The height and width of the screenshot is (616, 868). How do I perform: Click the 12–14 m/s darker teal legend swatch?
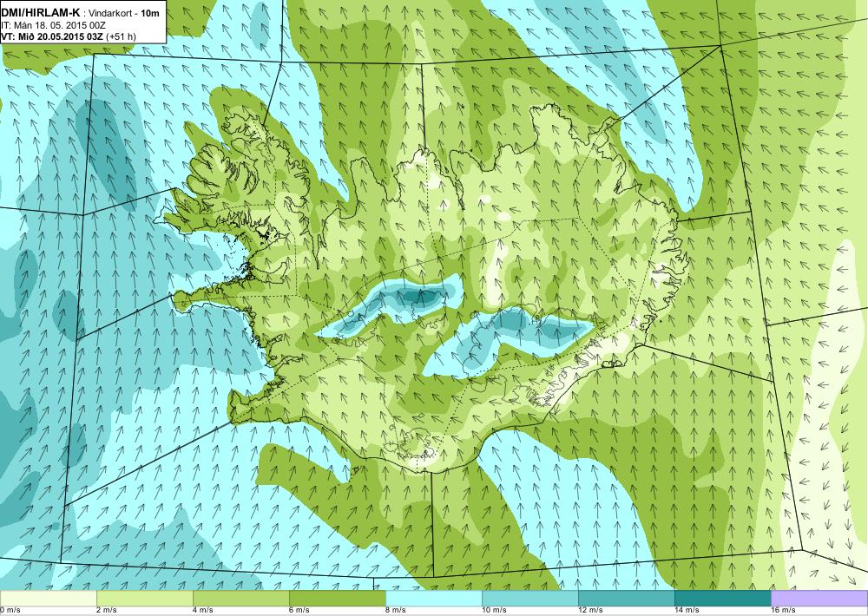(627, 599)
